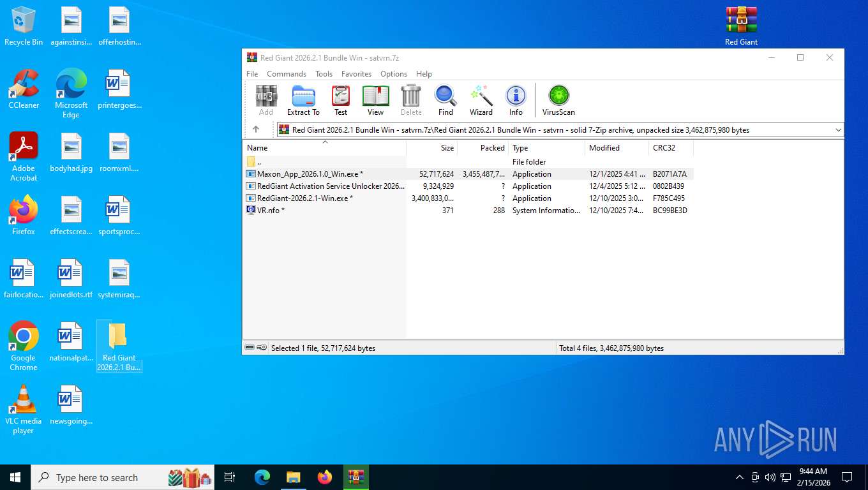Image resolution: width=868 pixels, height=490 pixels.
Task: Select Red Giant archive icon on desktop
Action: 741,27
